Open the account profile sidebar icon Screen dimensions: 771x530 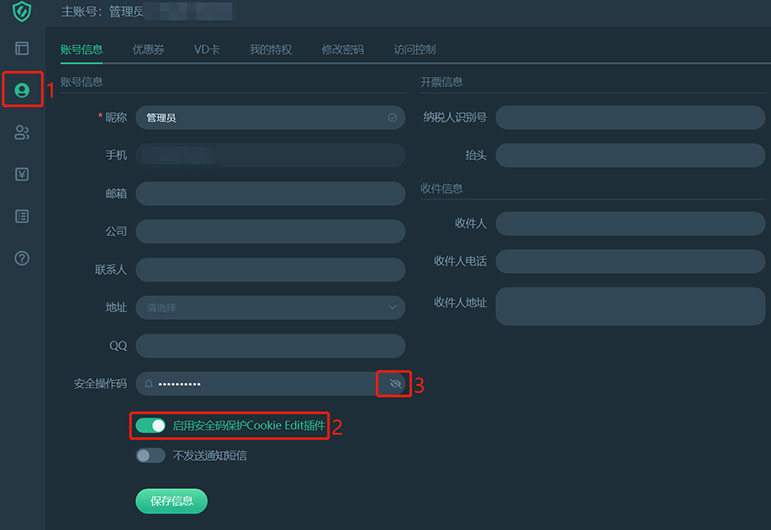tap(22, 90)
